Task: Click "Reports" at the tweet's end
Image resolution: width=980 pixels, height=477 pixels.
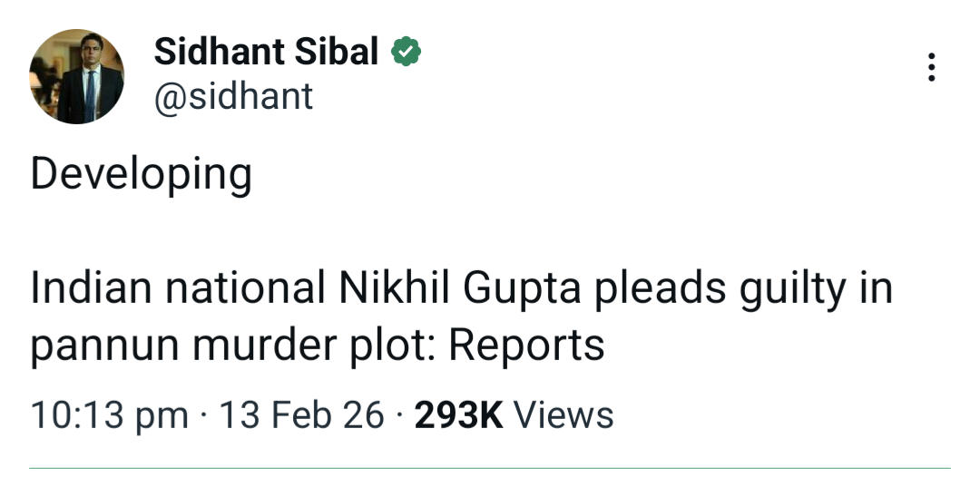Action: (x=526, y=346)
